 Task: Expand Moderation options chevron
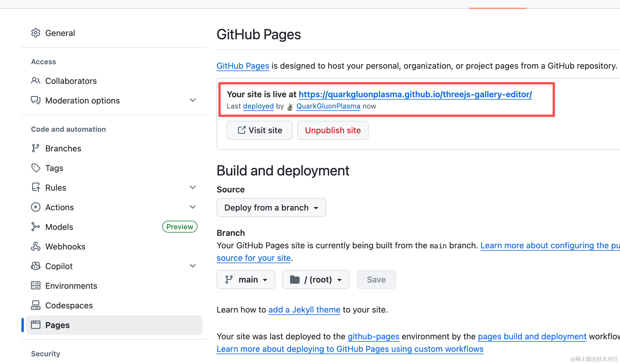[193, 100]
